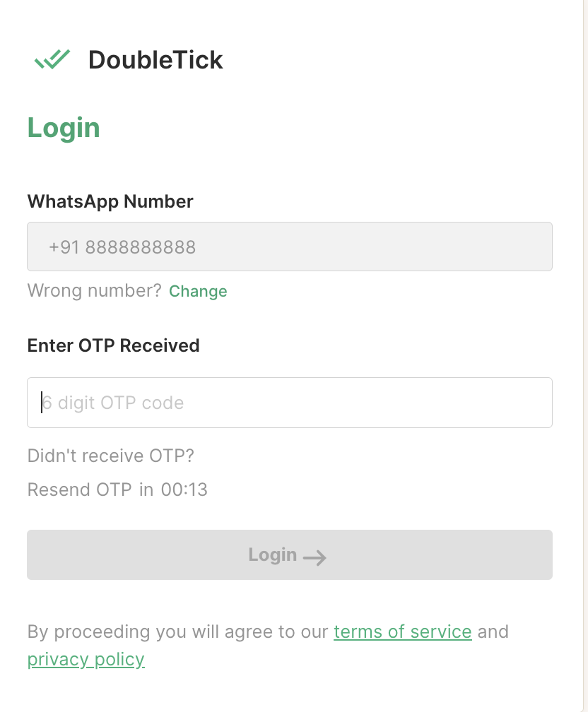Click the word "and" between the links

[493, 631]
